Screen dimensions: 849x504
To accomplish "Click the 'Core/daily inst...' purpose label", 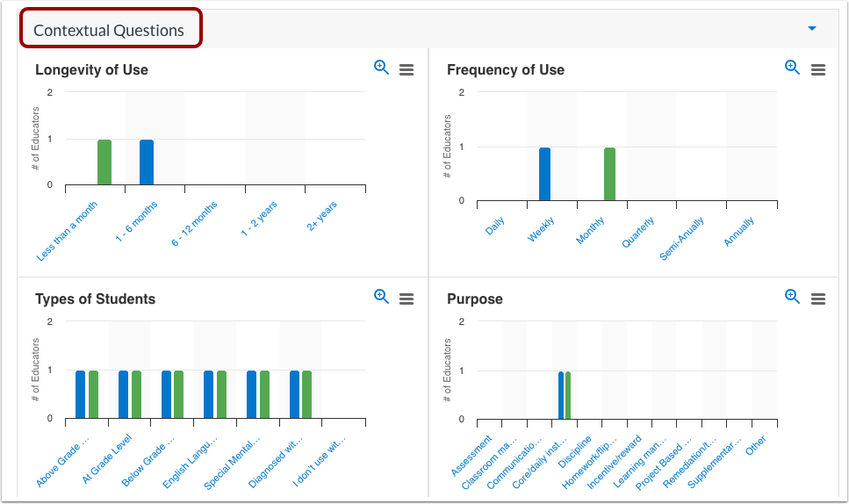I will point(539,463).
